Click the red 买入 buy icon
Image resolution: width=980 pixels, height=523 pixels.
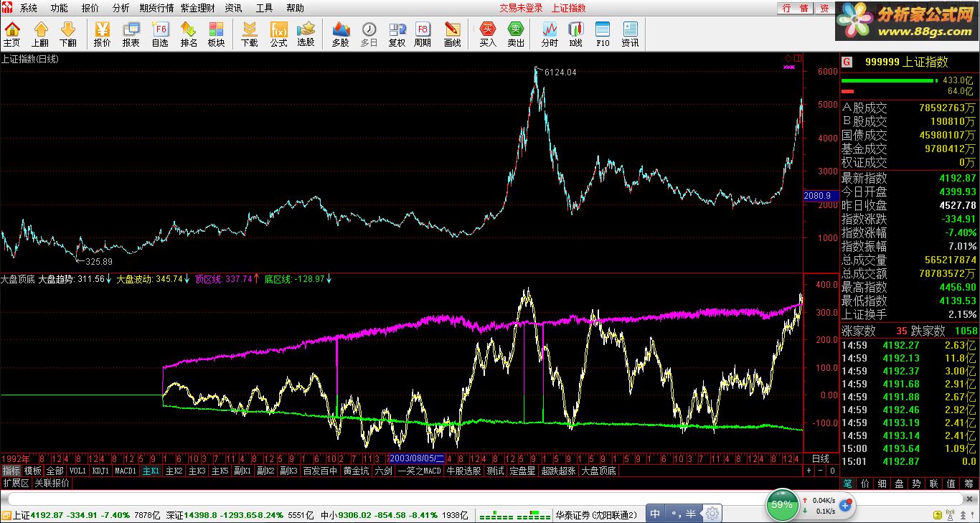click(488, 34)
